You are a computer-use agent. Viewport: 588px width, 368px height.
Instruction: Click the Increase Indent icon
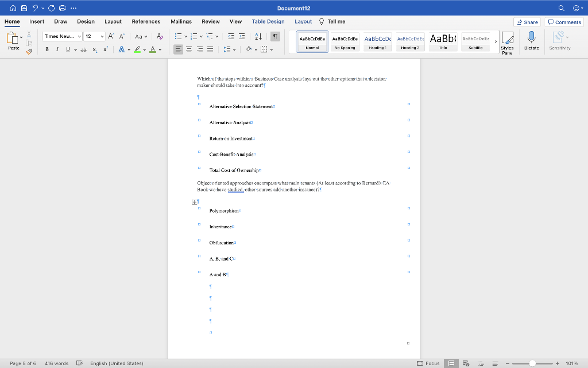(243, 36)
